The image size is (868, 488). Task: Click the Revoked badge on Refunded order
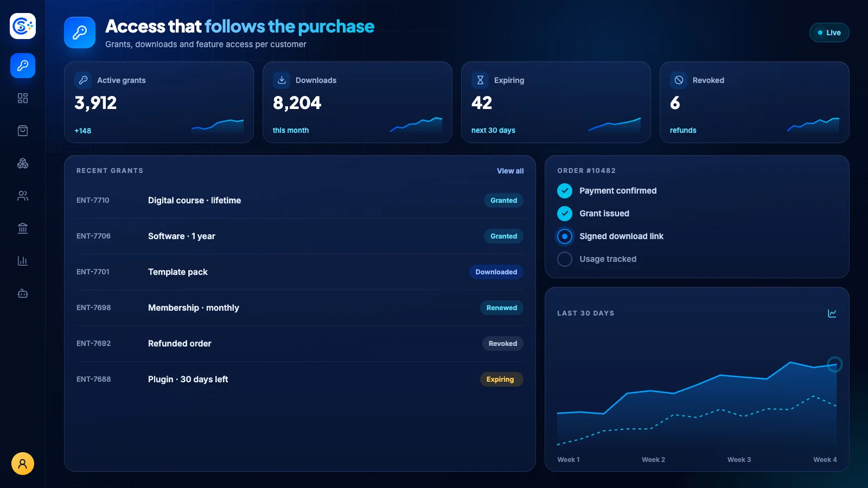pyautogui.click(x=503, y=344)
